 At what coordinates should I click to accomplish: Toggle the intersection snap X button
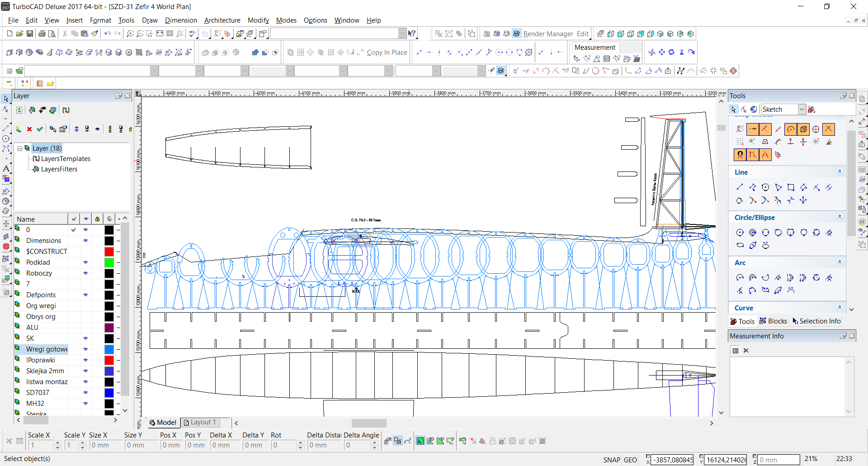coord(828,129)
